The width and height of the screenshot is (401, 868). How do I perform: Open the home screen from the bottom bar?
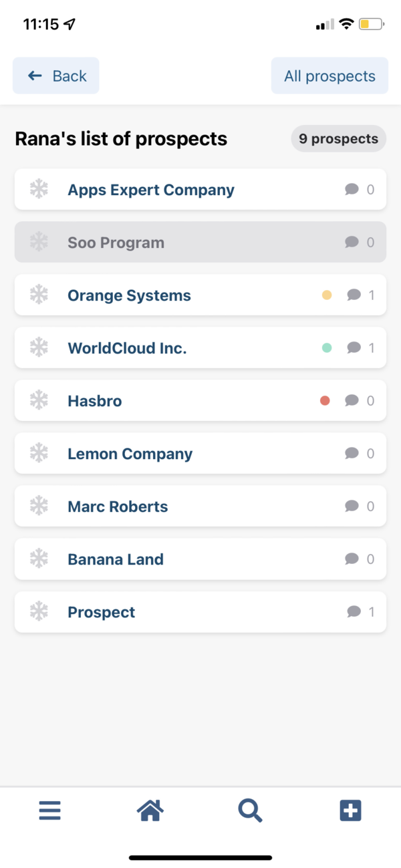150,810
